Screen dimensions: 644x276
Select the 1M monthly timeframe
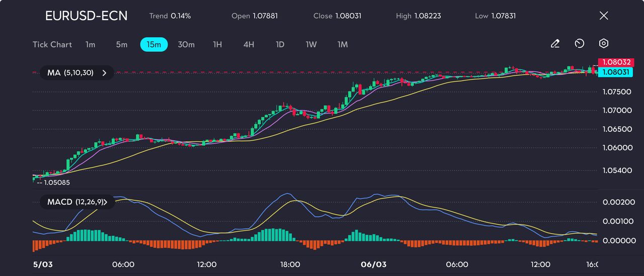(x=343, y=45)
